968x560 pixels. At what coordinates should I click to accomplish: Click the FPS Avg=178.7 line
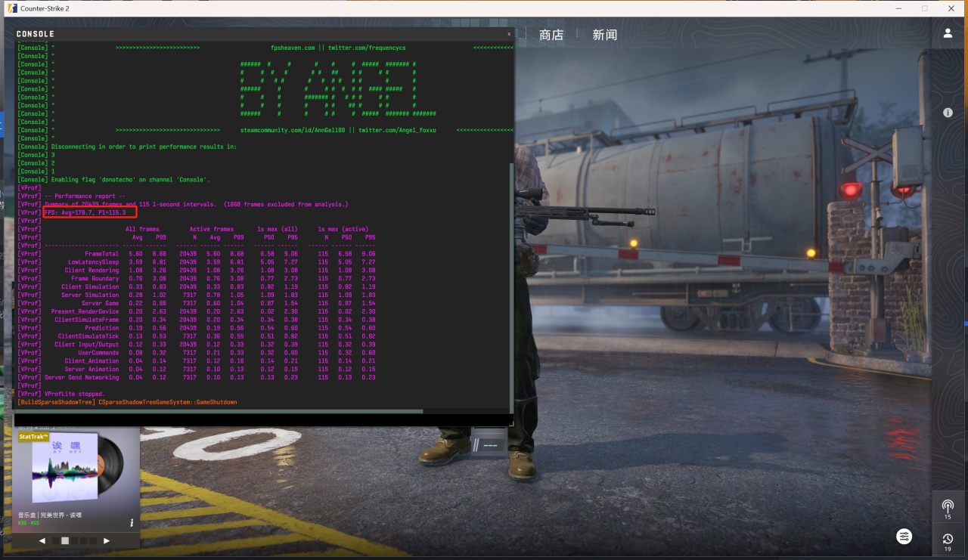pos(85,212)
